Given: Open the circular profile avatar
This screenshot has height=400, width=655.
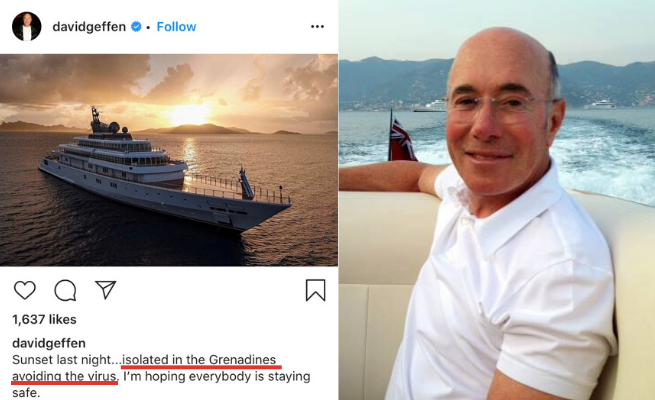Looking at the screenshot, I should [x=27, y=26].
